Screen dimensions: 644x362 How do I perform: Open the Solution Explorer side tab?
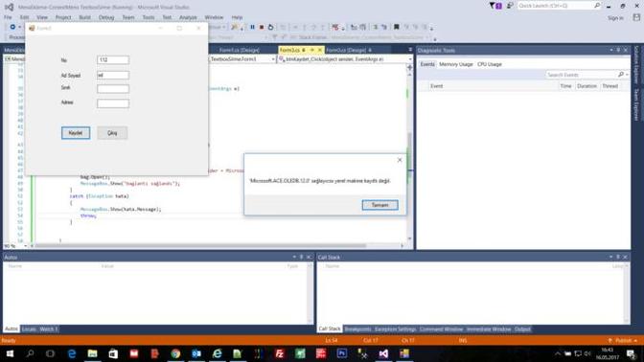click(x=636, y=64)
